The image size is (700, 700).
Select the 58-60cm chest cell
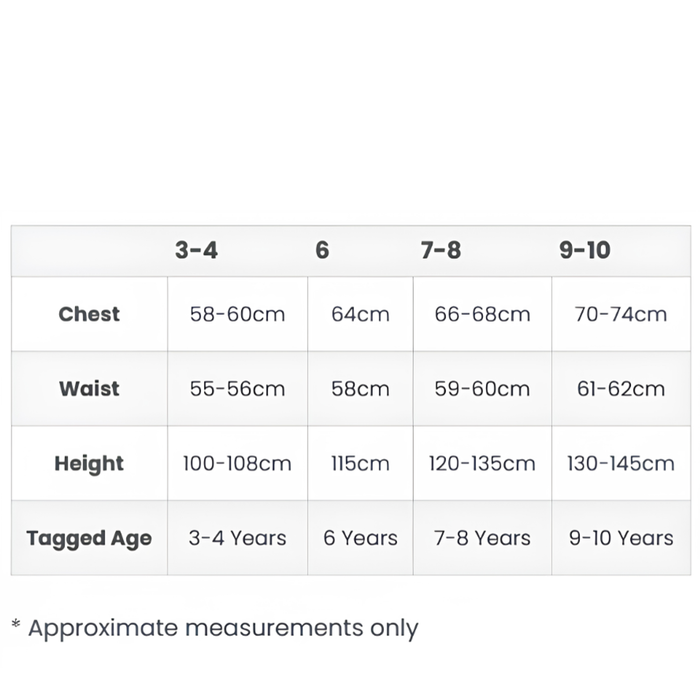tap(238, 314)
